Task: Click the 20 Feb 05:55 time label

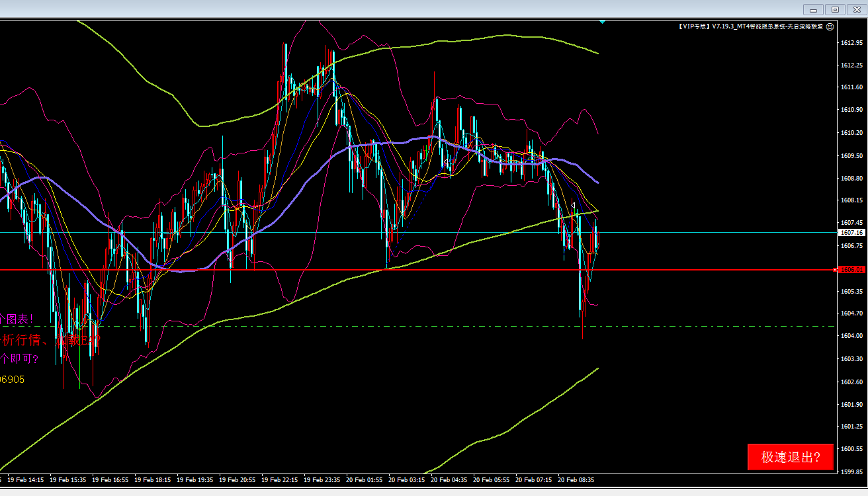Action: [491, 479]
